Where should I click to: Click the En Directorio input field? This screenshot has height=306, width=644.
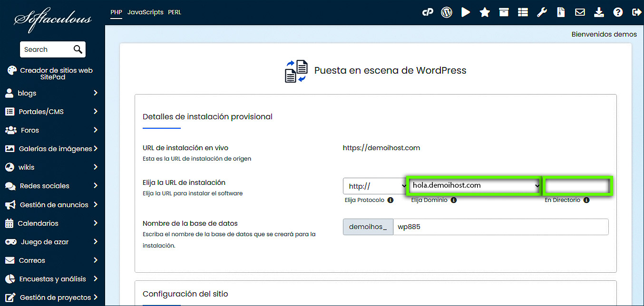(577, 185)
